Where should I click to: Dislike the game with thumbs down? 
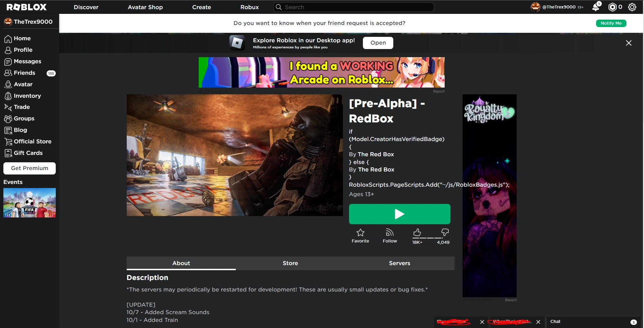pos(445,232)
